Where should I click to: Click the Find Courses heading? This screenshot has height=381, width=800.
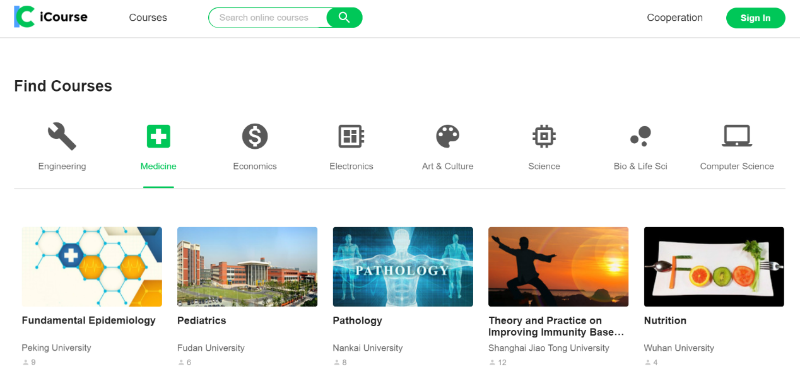[63, 86]
